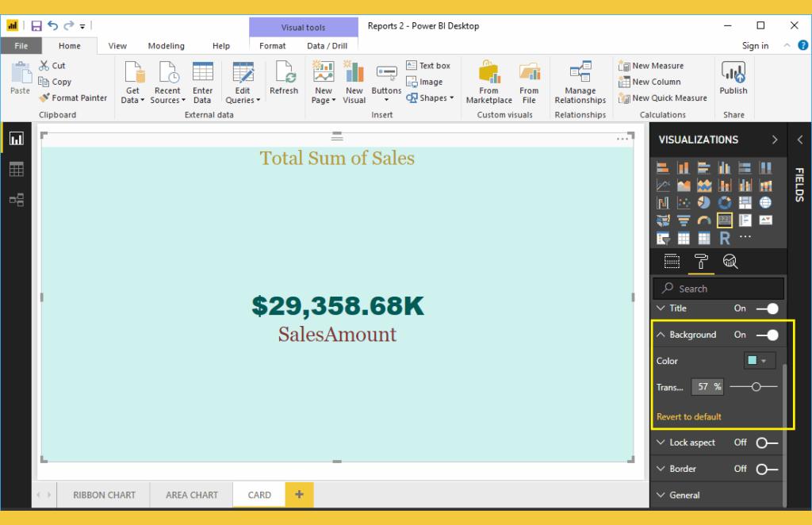Select the ribbon chart visualization icon
This screenshot has height=525, width=812.
765,186
